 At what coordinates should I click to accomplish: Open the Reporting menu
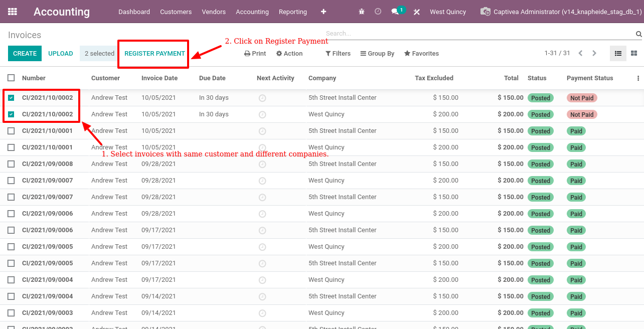(x=293, y=12)
